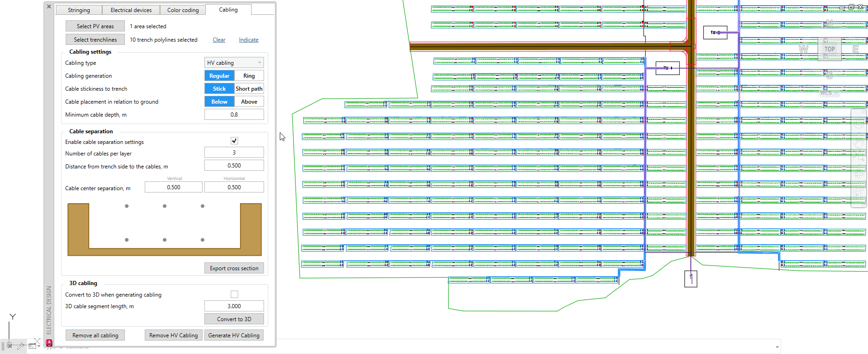Select Ring cabling generation
Image resolution: width=868 pixels, height=354 pixels.
[249, 76]
